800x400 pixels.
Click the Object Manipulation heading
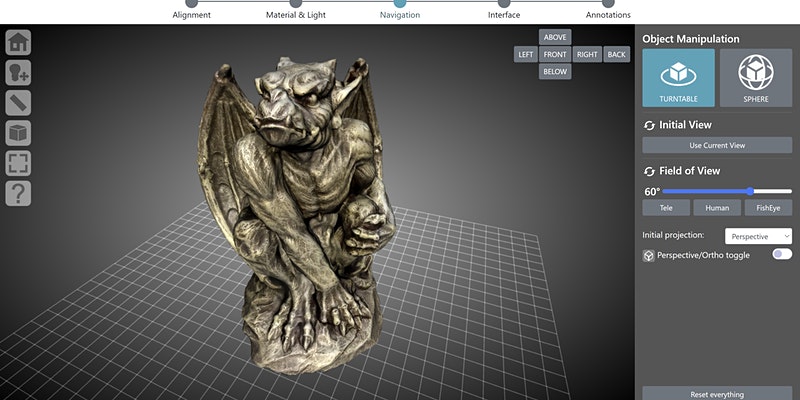pyautogui.click(x=690, y=39)
